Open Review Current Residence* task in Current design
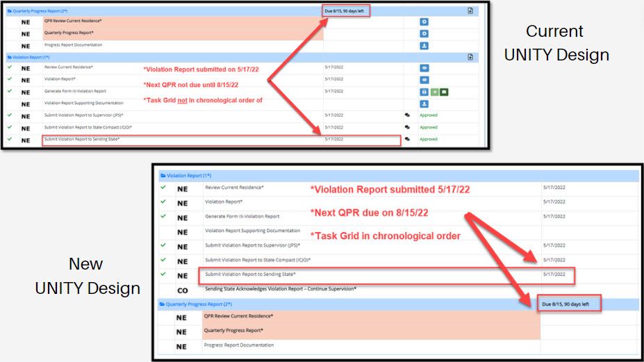The height and width of the screenshot is (362, 644). [x=69, y=67]
